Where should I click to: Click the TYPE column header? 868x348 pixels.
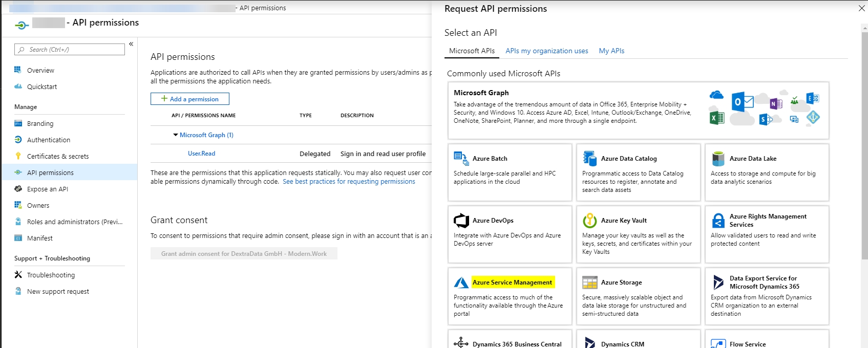tap(306, 116)
